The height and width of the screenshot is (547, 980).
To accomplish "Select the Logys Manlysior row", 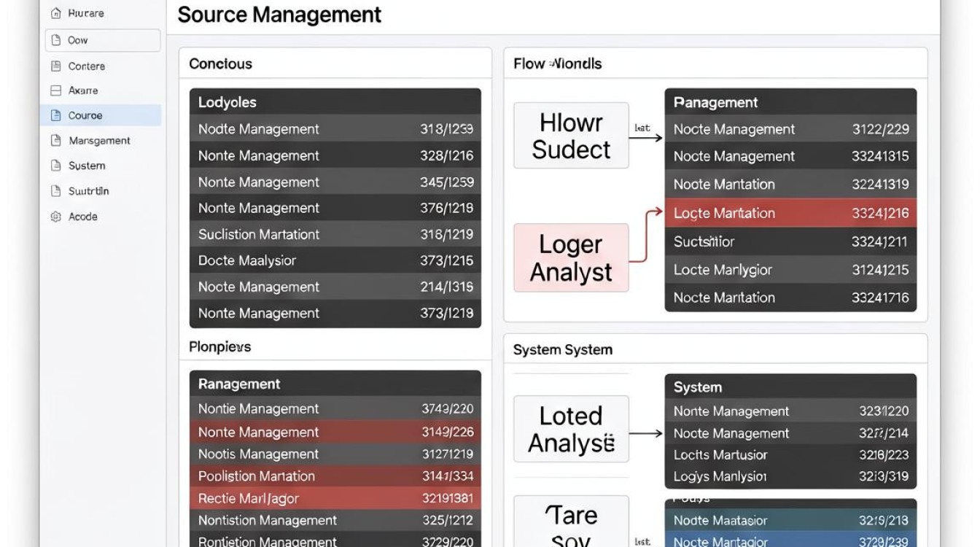I will (x=791, y=476).
